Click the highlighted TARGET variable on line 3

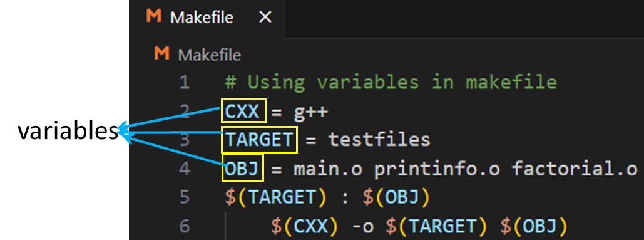tap(258, 139)
